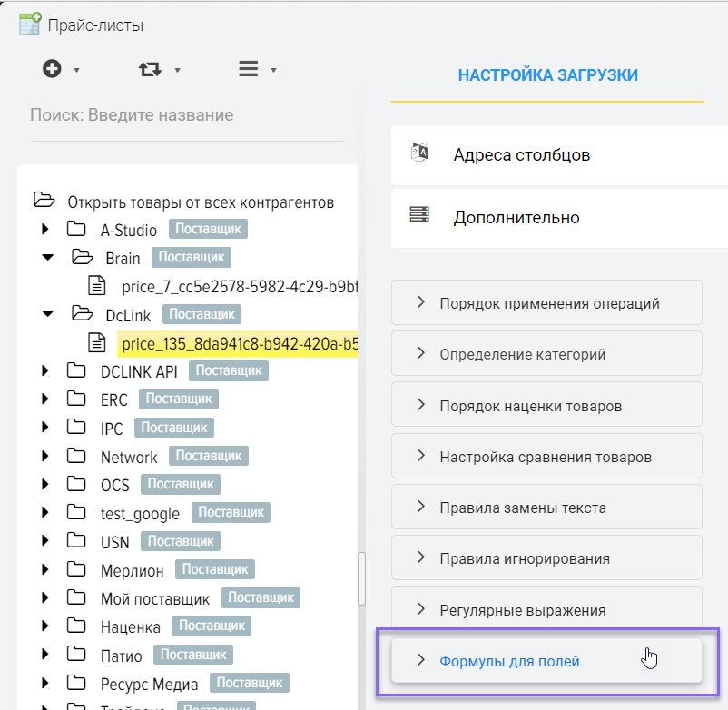Click Открыть товары от всех контрагентов

point(201,202)
